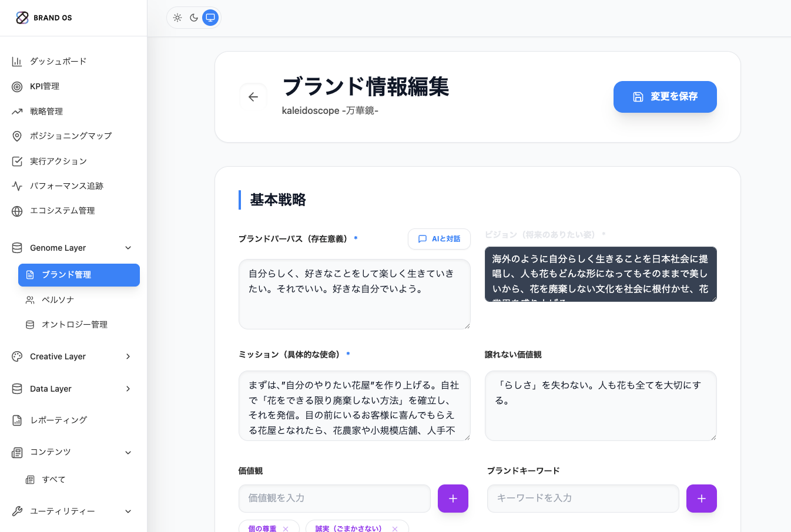Click the back arrow button
The width and height of the screenshot is (791, 532).
click(x=253, y=97)
